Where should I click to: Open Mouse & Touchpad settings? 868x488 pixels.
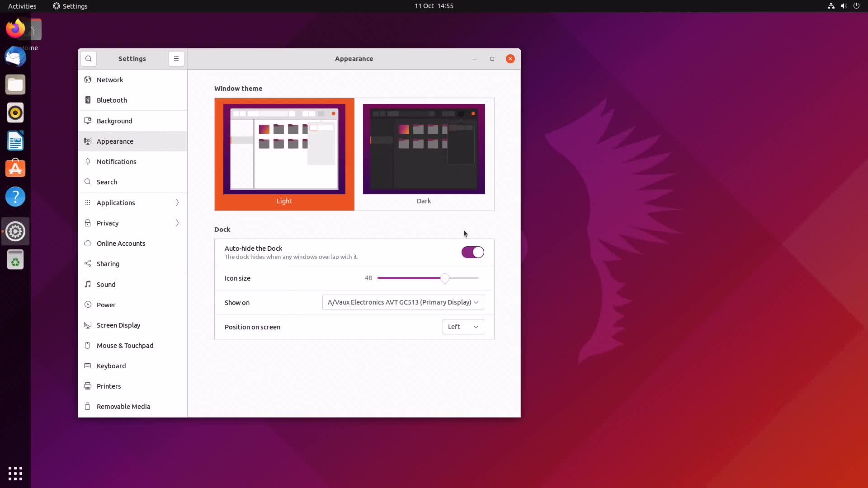tap(132, 346)
